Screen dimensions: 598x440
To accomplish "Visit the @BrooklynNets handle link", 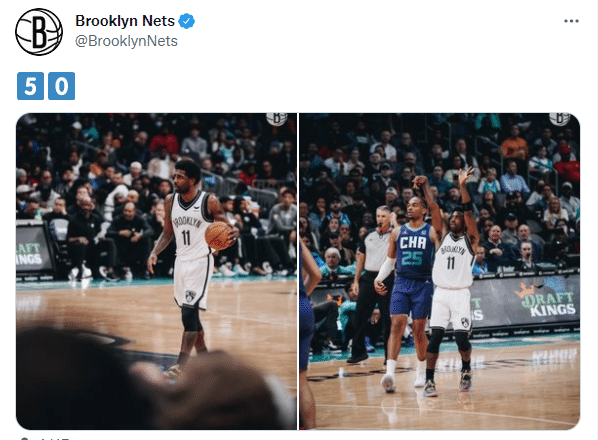I will [126, 41].
